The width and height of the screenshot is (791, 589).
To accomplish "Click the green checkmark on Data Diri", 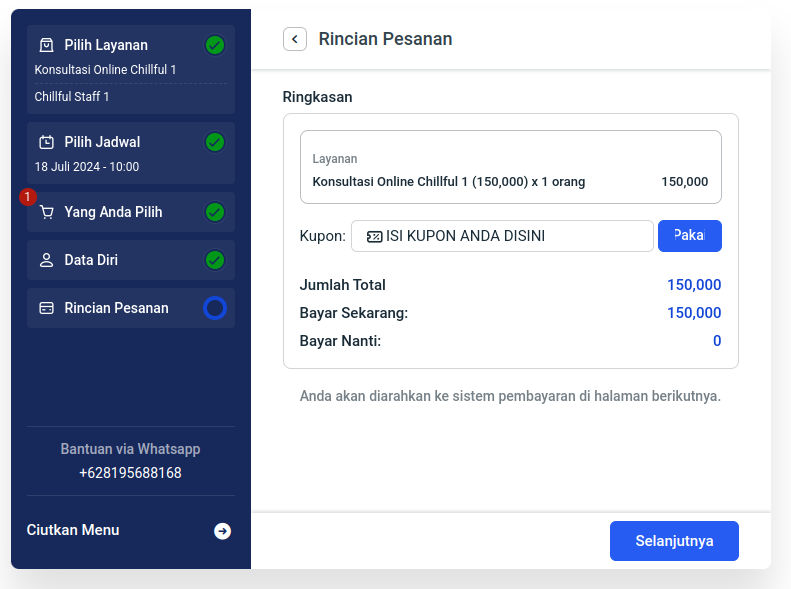I will tap(214, 260).
